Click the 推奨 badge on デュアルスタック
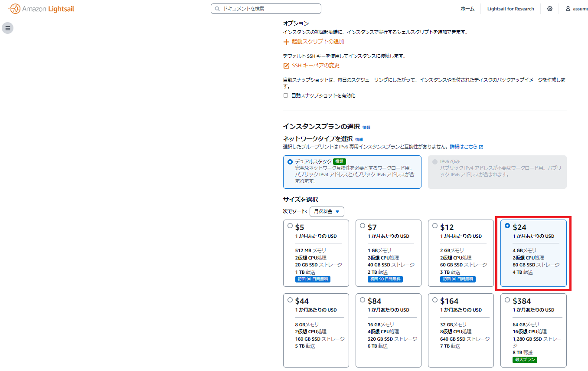Image resolution: width=588 pixels, height=371 pixels. pos(340,161)
